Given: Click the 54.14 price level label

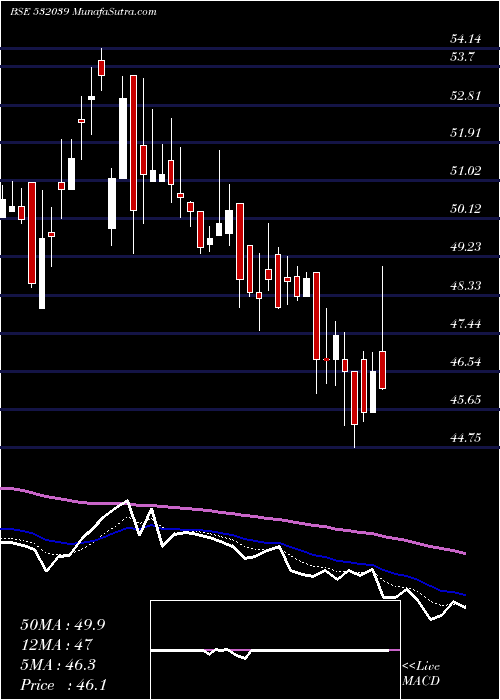Looking at the screenshot, I should (x=466, y=39).
